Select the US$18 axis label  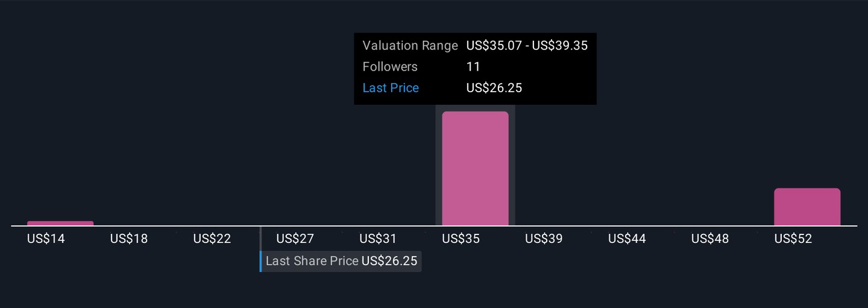click(129, 239)
